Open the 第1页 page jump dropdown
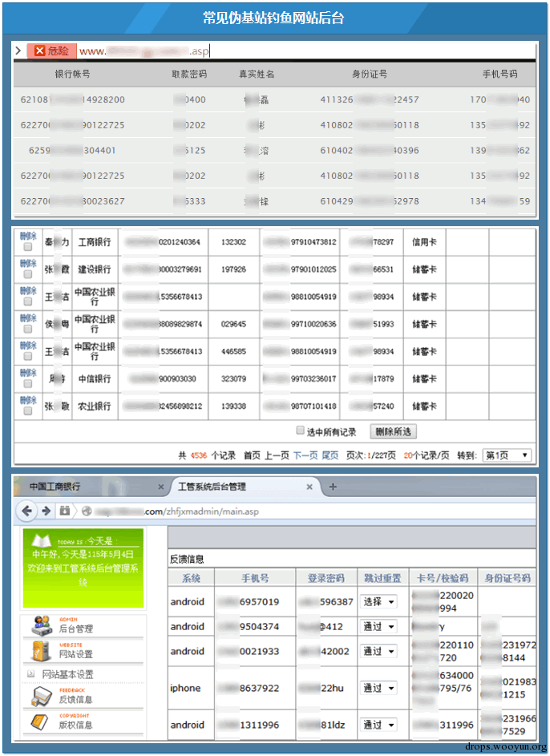This screenshot has width=550, height=756. point(507,455)
